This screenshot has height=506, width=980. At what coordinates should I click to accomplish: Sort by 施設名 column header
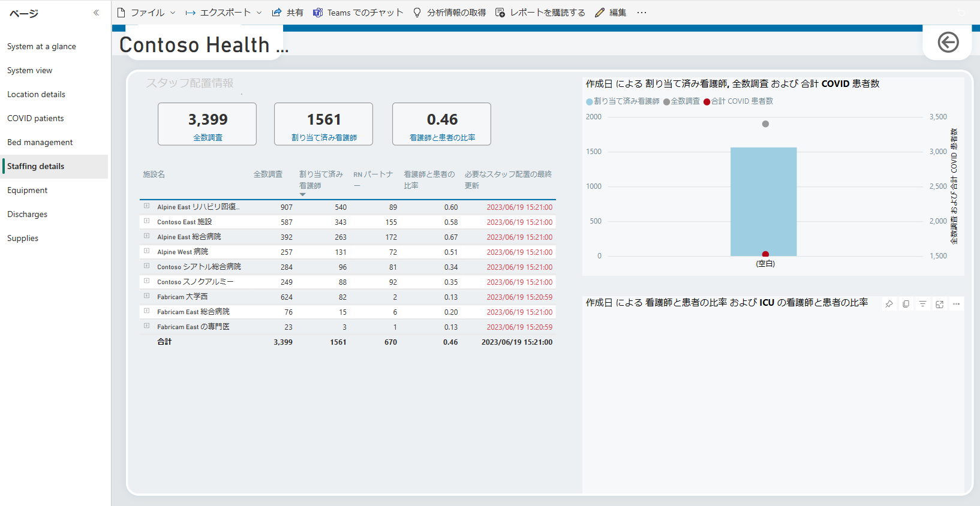154,174
